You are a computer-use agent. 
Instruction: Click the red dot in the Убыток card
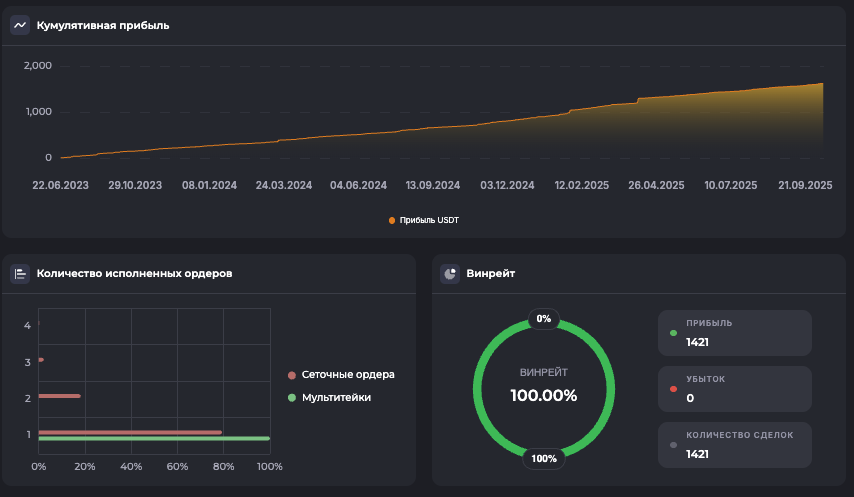673,389
